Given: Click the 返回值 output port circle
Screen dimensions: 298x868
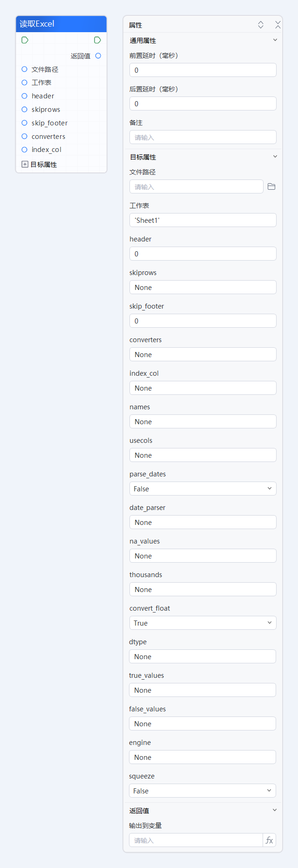Looking at the screenshot, I should (98, 56).
